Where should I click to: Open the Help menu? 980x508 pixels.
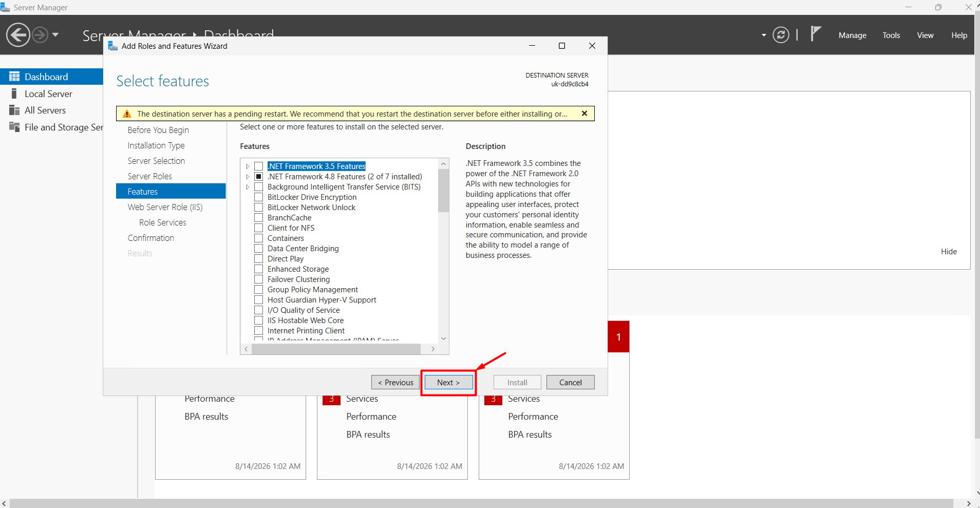click(959, 35)
